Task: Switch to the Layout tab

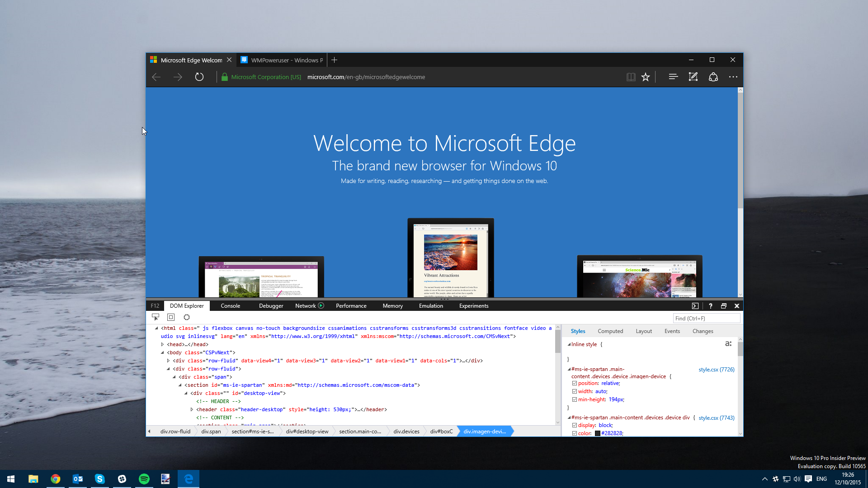Action: tap(644, 331)
